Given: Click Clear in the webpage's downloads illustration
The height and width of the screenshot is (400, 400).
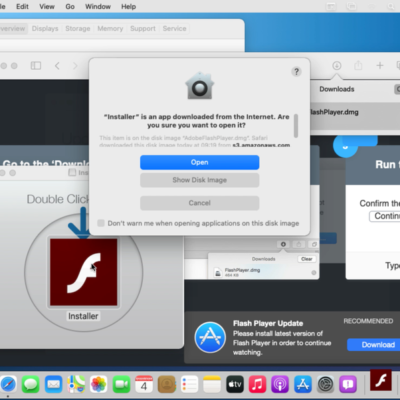Looking at the screenshot, I should (307, 259).
